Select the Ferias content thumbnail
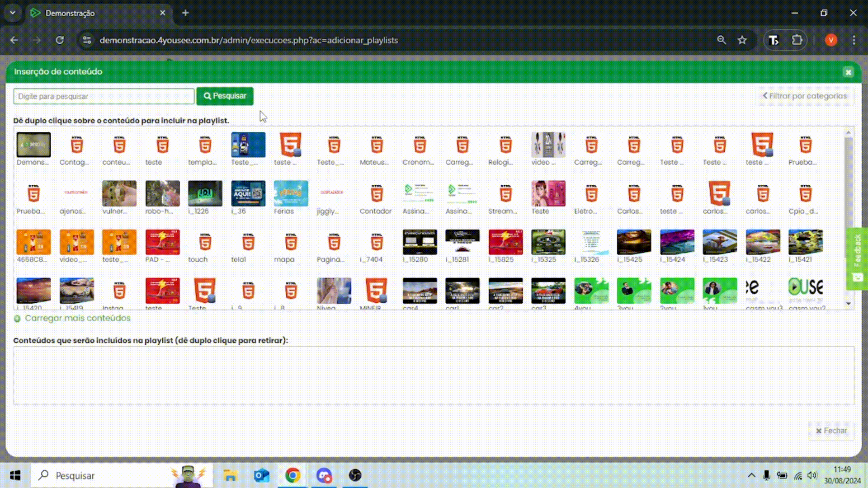The image size is (868, 488). pos(291,193)
